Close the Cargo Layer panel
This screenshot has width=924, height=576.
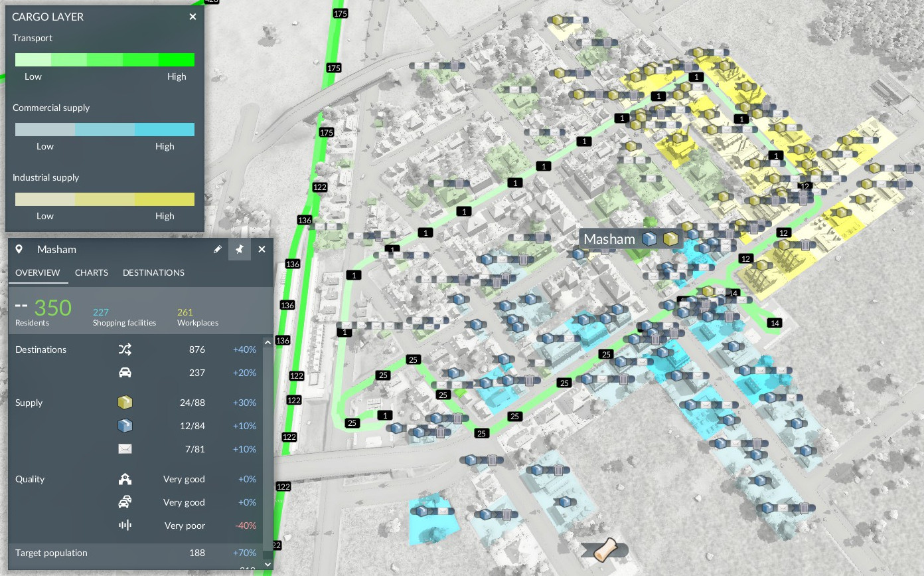(193, 17)
